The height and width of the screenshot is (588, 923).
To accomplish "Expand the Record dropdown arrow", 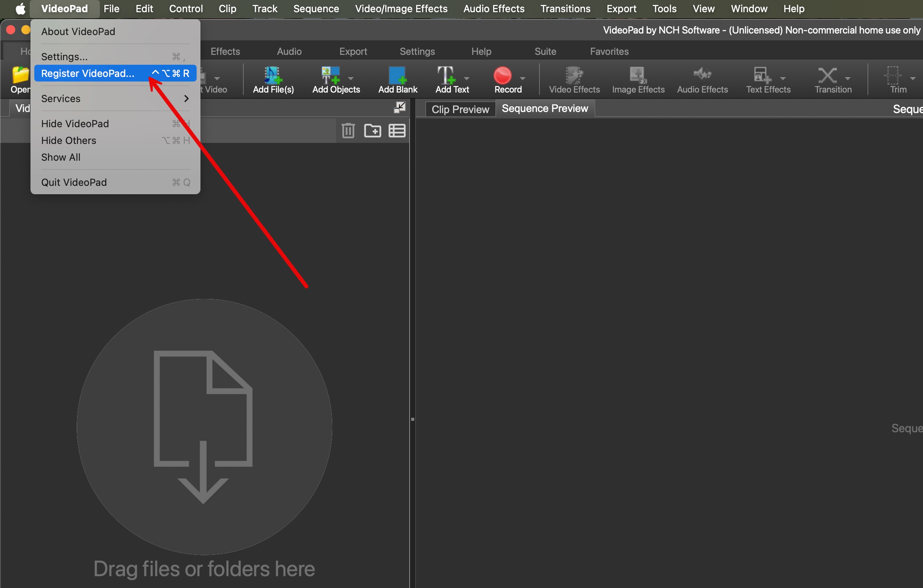I will (522, 78).
